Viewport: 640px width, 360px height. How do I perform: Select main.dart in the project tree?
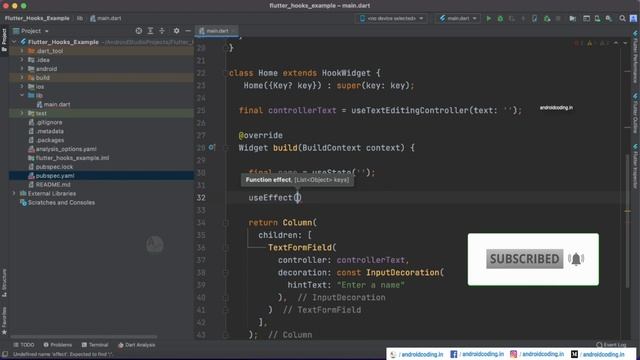point(53,104)
